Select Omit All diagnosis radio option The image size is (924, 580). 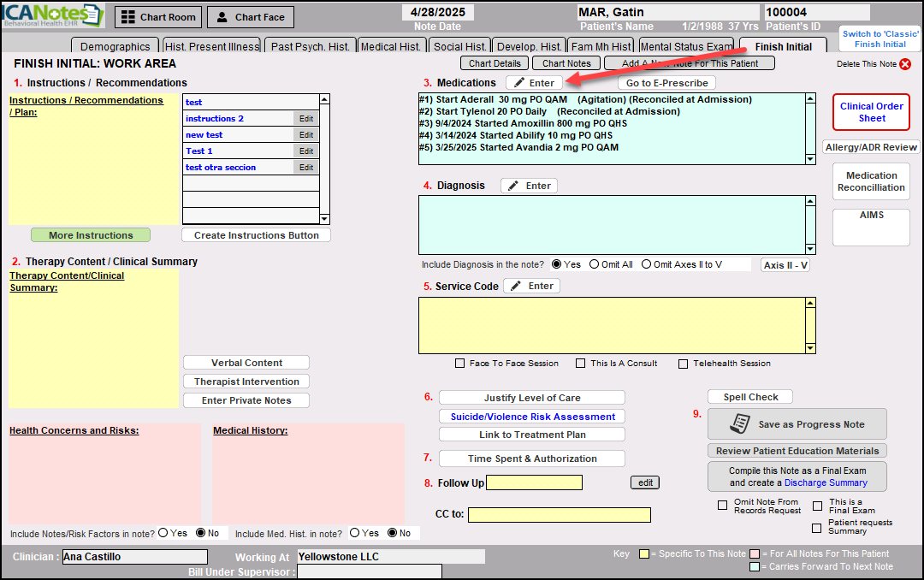[595, 264]
